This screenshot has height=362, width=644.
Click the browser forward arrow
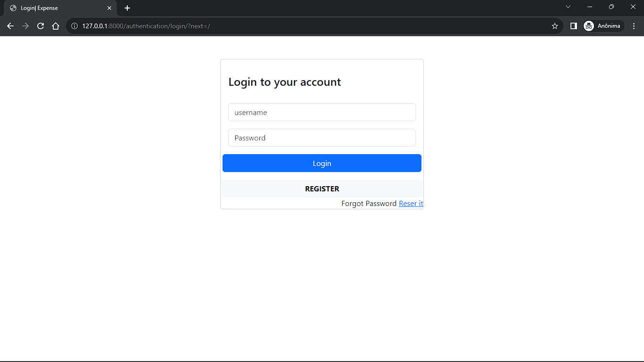click(x=25, y=26)
